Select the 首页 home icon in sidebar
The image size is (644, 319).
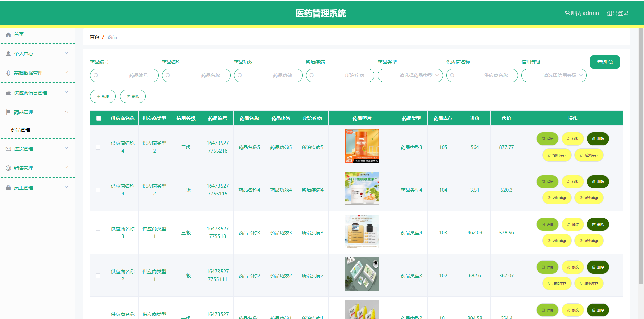click(8, 34)
